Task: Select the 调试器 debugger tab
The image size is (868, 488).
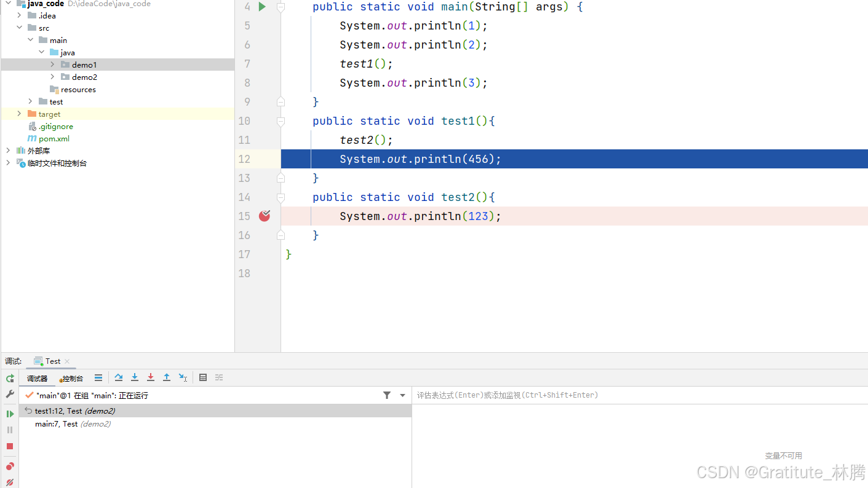Action: pos(37,379)
